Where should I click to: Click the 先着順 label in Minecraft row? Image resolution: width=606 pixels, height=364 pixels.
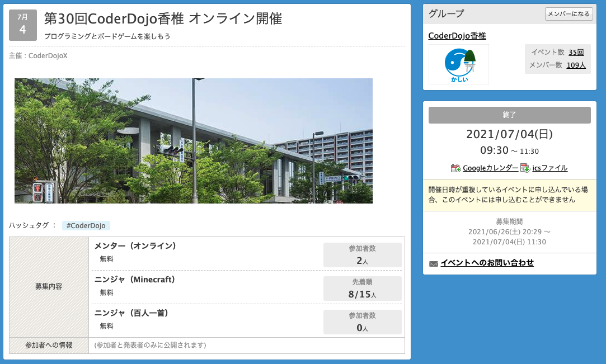point(362,282)
